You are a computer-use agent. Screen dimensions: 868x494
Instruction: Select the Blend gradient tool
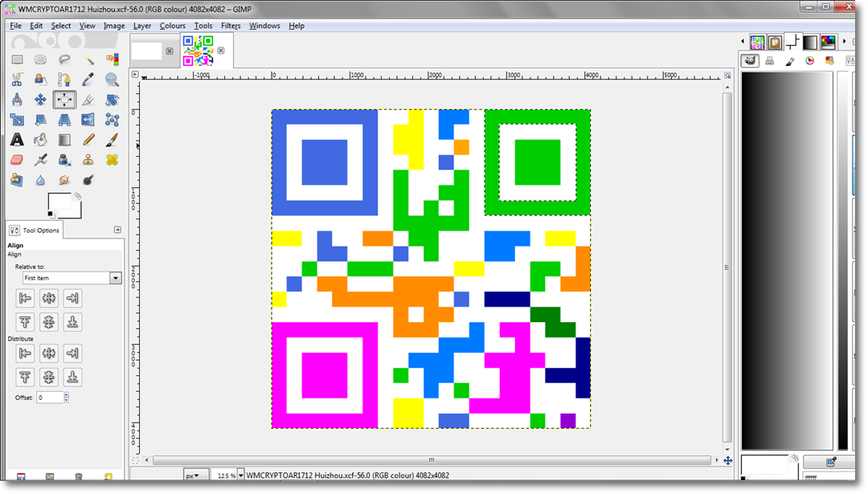point(64,140)
